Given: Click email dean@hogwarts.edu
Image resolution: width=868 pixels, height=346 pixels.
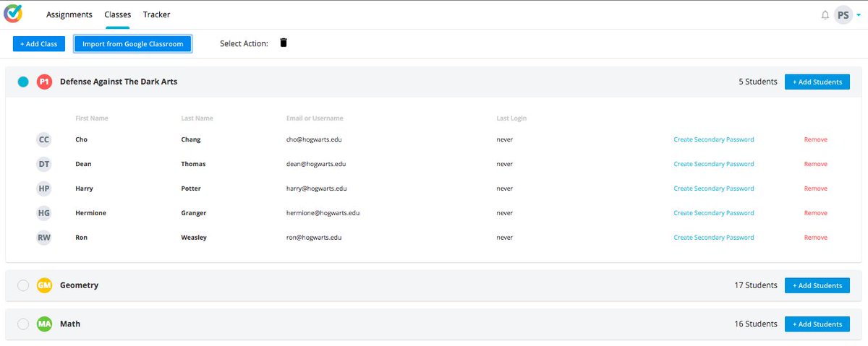Looking at the screenshot, I should click(315, 164).
